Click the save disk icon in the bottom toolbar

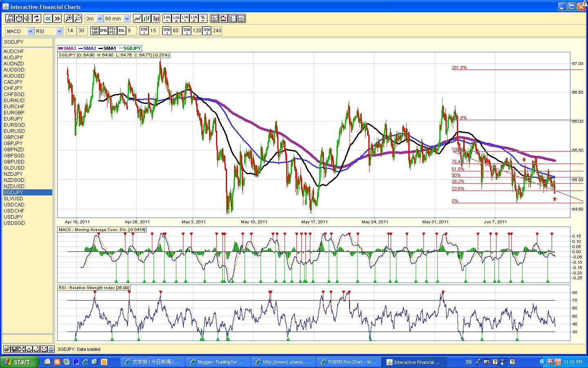[x=14, y=349]
